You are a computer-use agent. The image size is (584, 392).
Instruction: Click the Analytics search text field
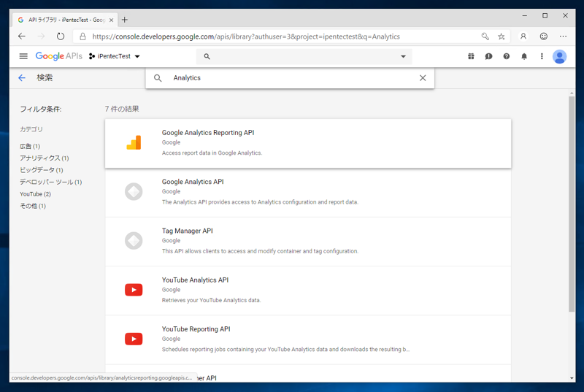tap(291, 78)
